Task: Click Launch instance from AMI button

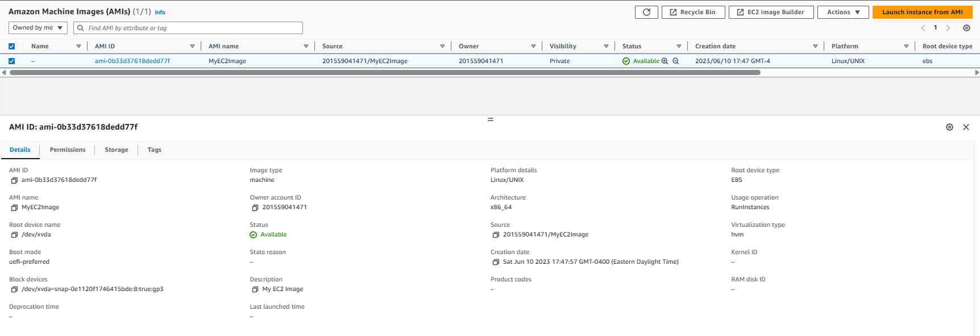Action: coord(922,12)
